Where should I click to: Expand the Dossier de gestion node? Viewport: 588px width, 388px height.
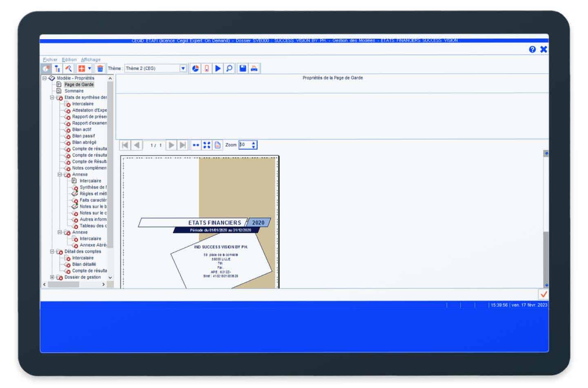[x=52, y=277]
